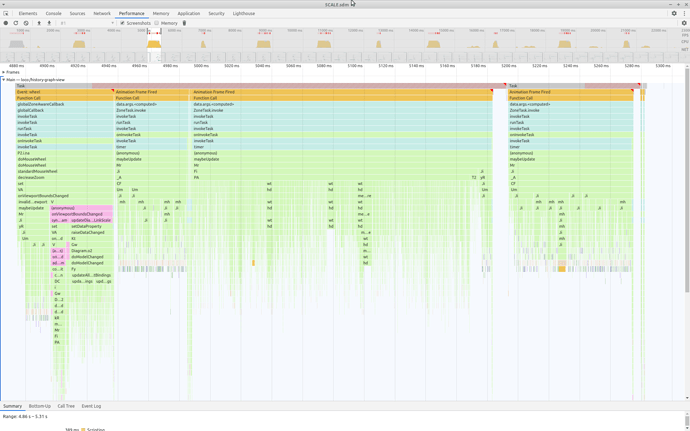Viewport: 690px width, 431px height.
Task: Click the collect garbage trash icon
Action: pyautogui.click(x=184, y=23)
